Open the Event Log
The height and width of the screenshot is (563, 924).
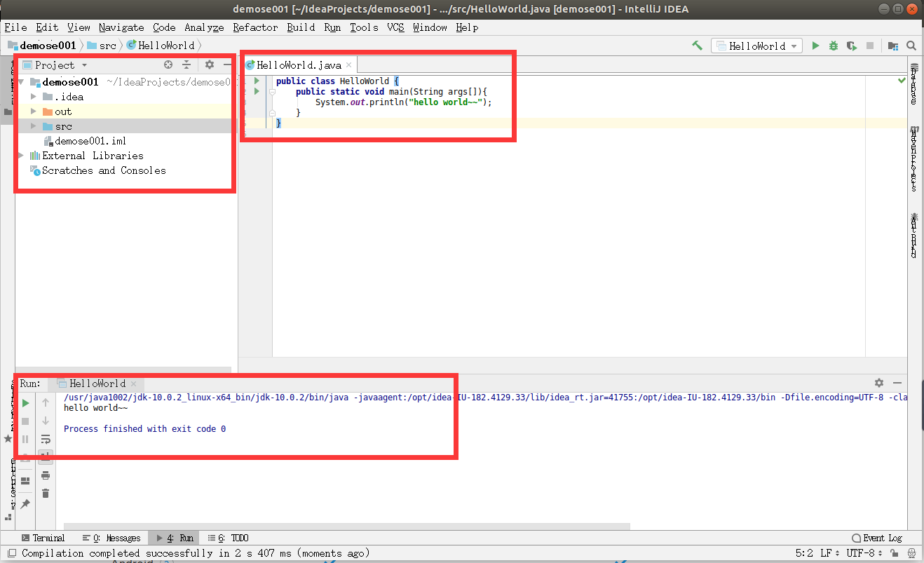[x=877, y=538]
